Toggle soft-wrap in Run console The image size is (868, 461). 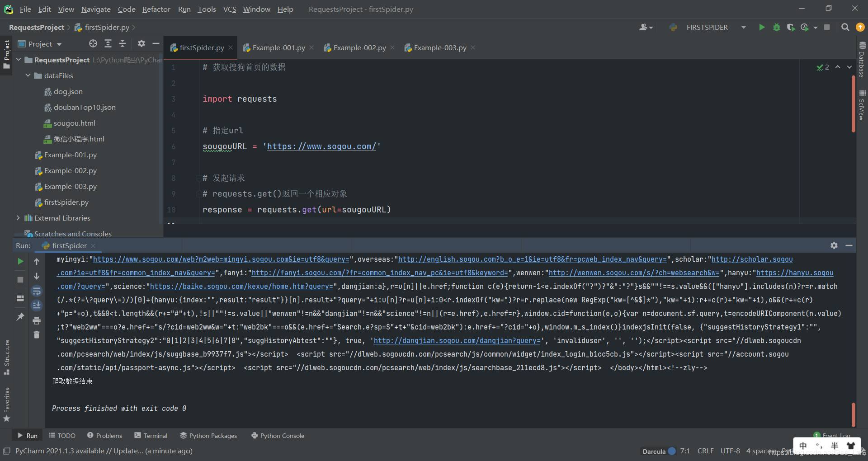coord(37,291)
